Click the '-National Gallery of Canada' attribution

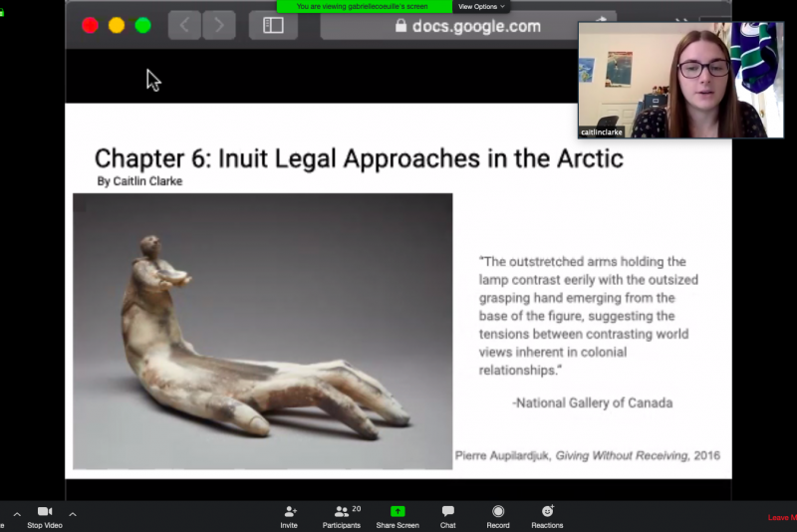(x=593, y=402)
